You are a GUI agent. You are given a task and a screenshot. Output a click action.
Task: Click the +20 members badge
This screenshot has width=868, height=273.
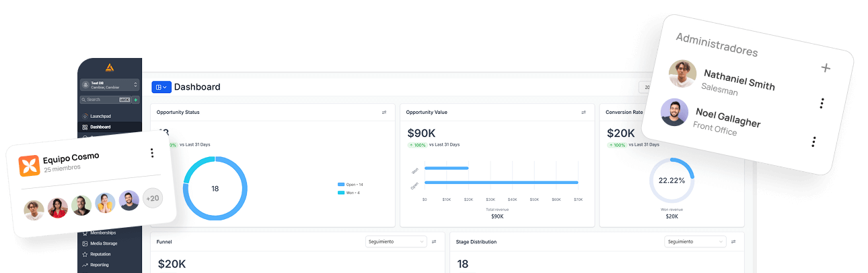153,198
